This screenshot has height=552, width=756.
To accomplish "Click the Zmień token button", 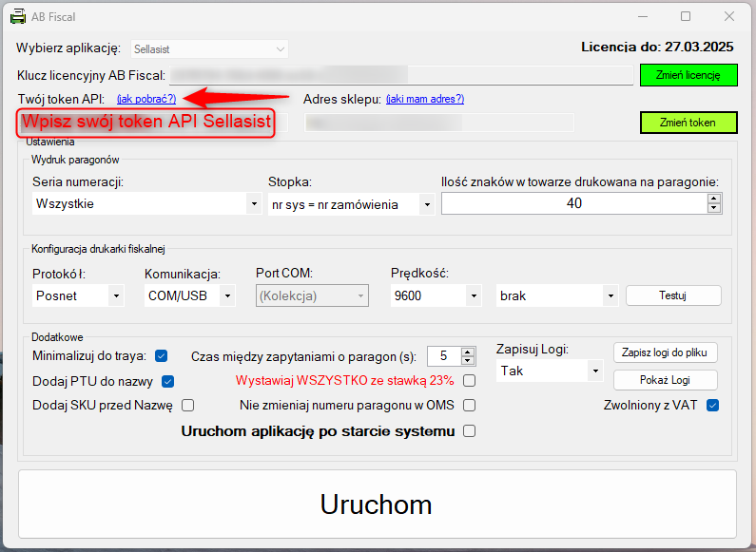I will [x=688, y=123].
